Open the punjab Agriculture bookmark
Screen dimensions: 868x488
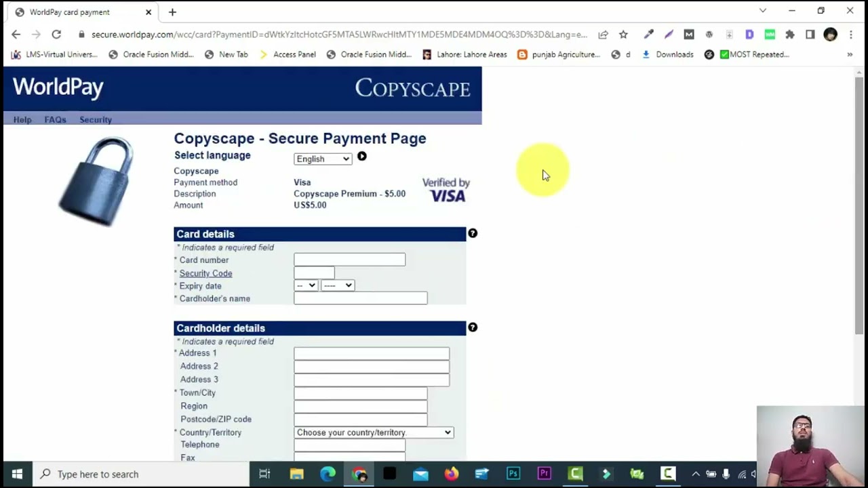click(x=559, y=54)
